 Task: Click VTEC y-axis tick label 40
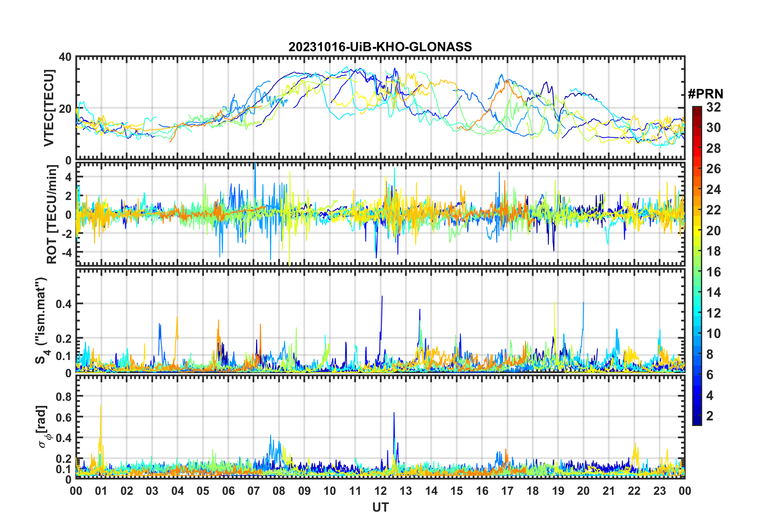[65, 57]
